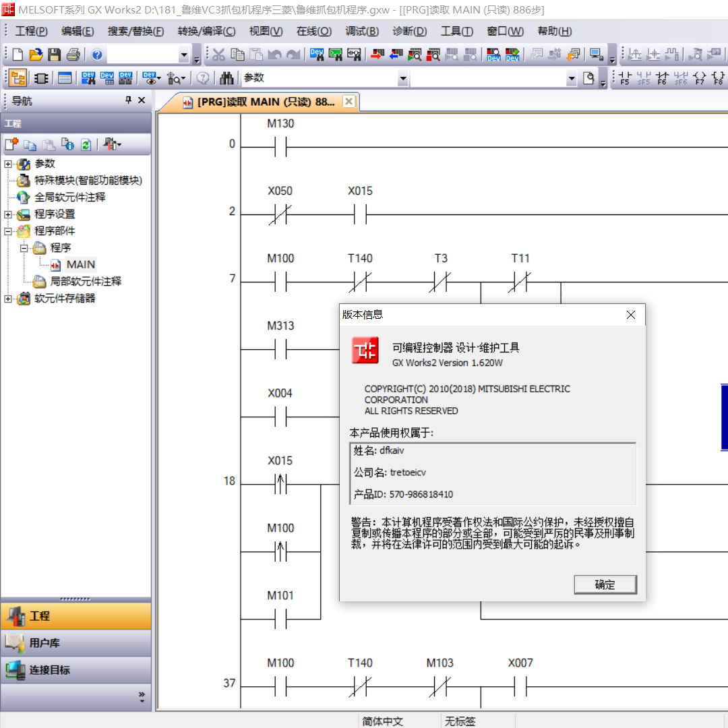
Task: Insert an application instruction with F8 button
Action: point(718,78)
